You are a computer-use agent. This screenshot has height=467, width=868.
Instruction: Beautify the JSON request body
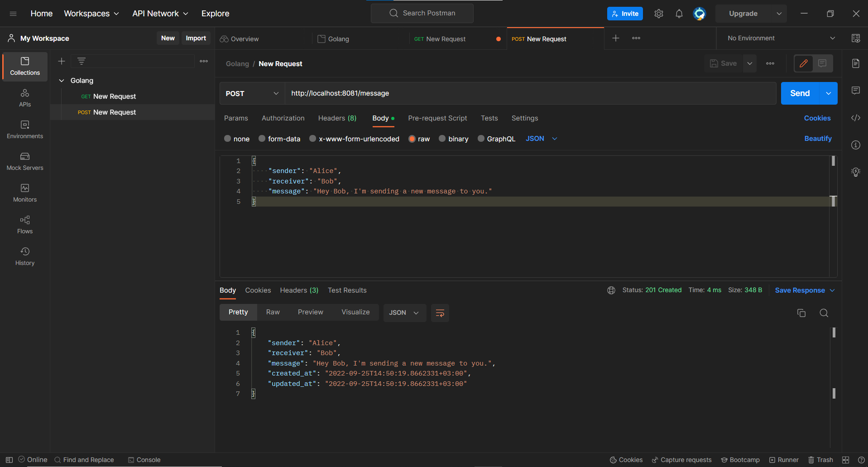pos(818,139)
